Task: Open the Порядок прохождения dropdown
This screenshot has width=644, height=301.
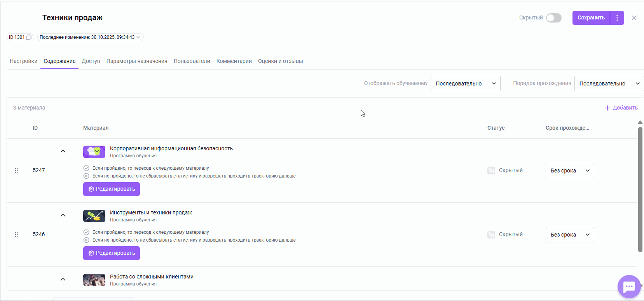Action: click(x=609, y=84)
